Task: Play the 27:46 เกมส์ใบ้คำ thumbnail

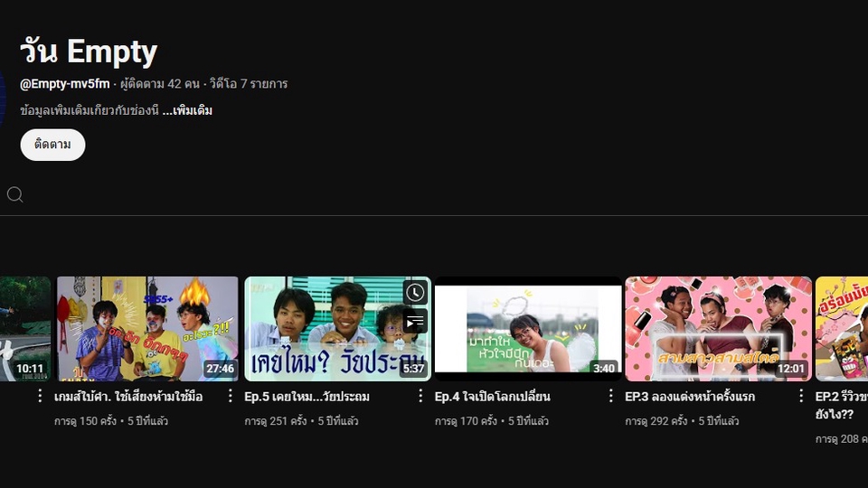Action: tap(147, 329)
